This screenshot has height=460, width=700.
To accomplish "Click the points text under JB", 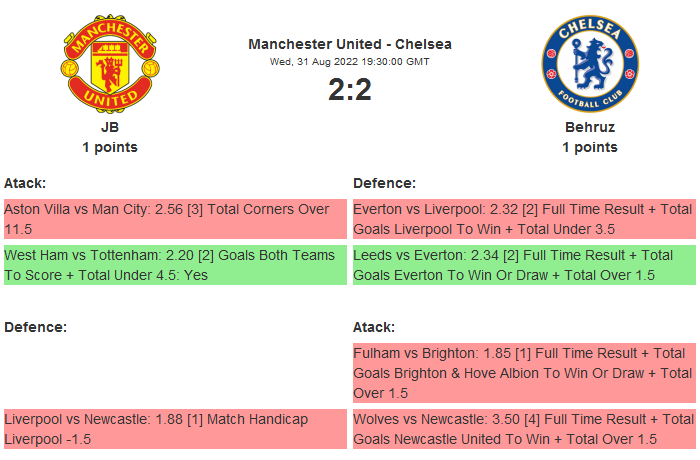I will 110,147.
